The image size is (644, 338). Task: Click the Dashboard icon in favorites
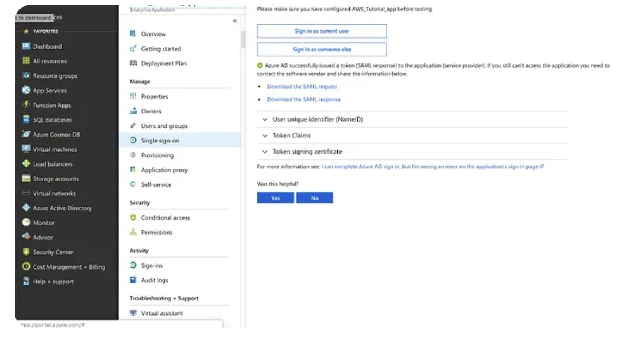coord(26,46)
